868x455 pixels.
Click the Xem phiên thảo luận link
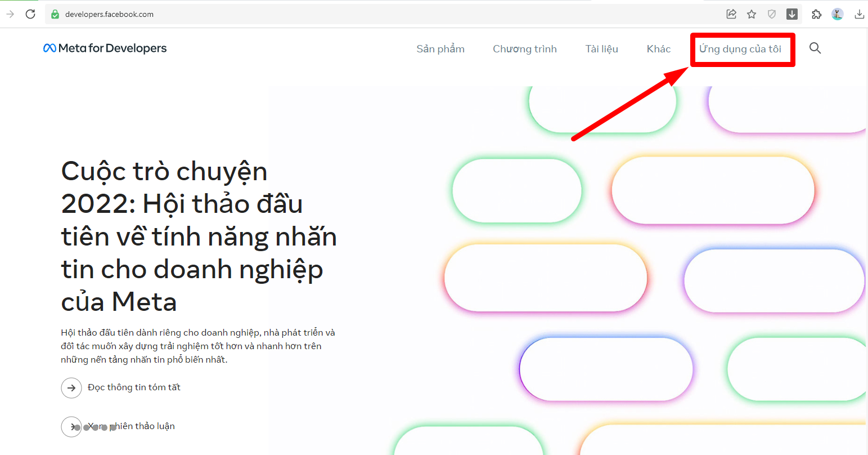[131, 426]
